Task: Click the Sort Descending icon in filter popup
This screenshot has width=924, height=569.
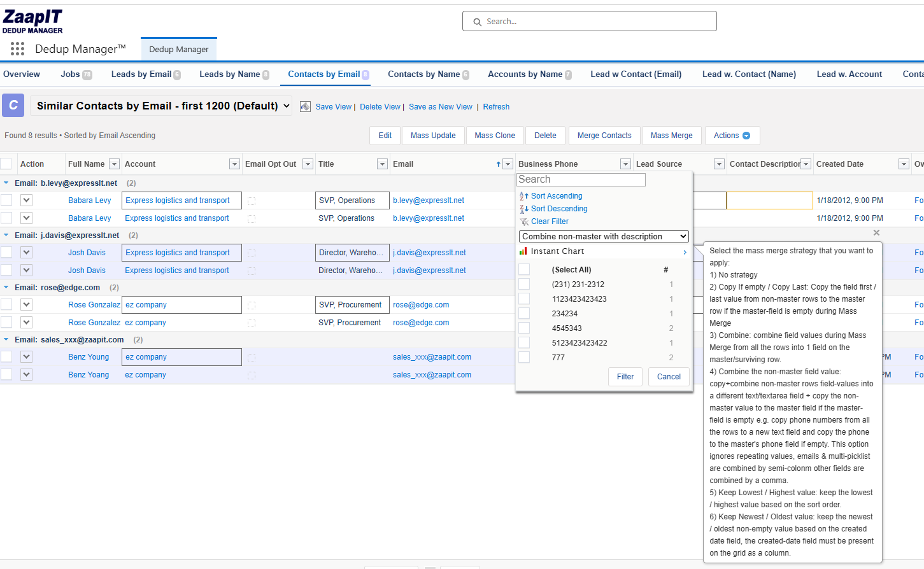Action: click(523, 209)
